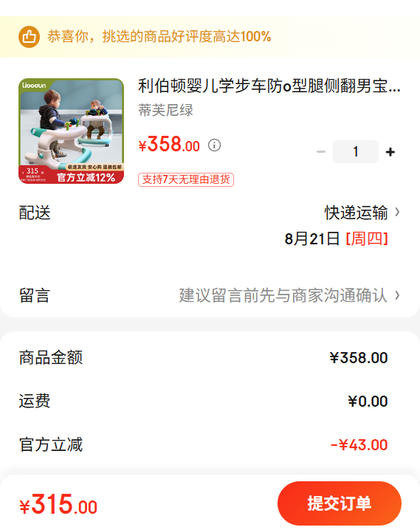Select the 8月21日 周四 delivery date
This screenshot has width=420, height=530.
[336, 239]
